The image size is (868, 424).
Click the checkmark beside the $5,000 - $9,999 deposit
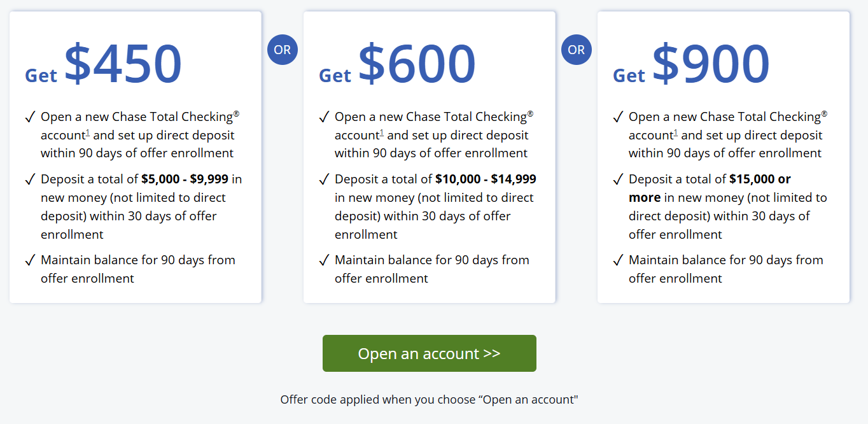click(29, 180)
